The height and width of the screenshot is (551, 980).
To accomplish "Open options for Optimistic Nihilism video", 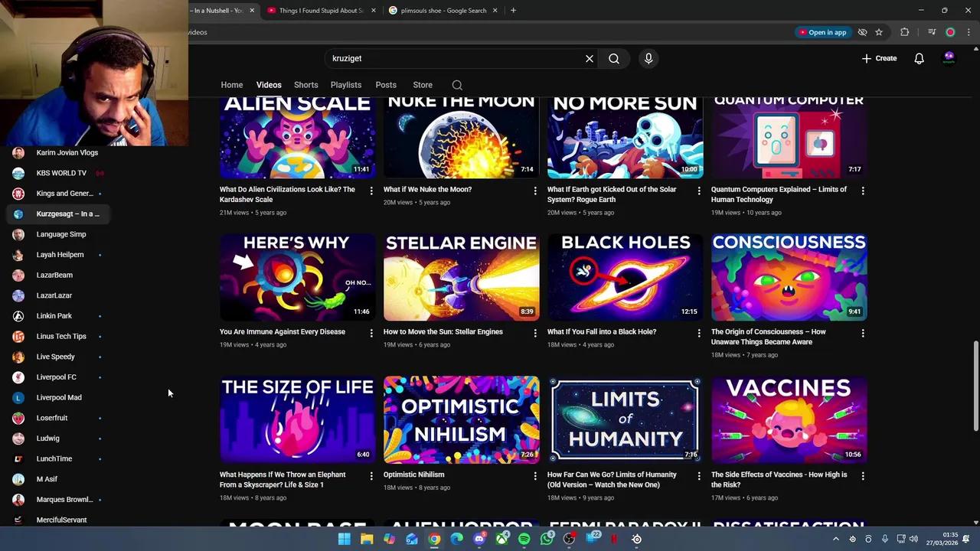I will point(535,476).
